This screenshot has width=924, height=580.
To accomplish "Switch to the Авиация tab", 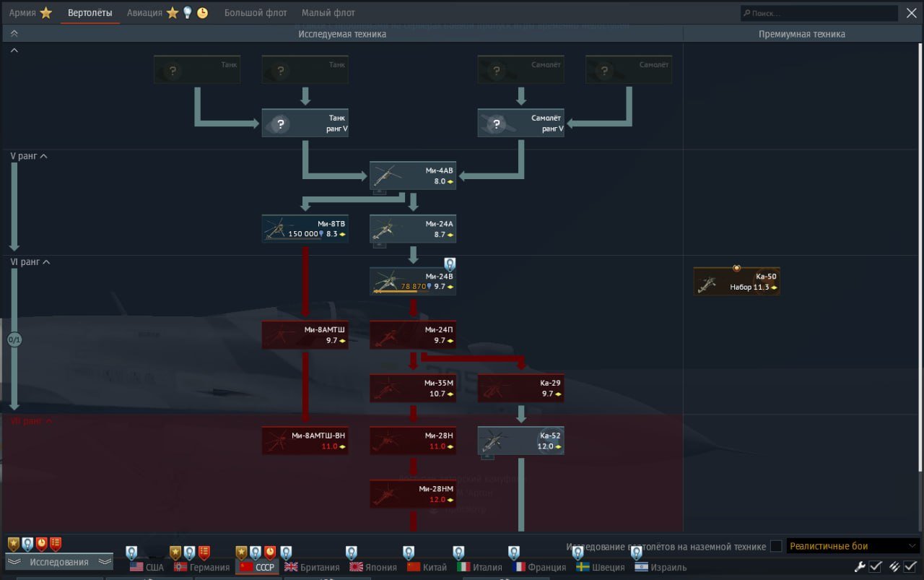I will 144,13.
